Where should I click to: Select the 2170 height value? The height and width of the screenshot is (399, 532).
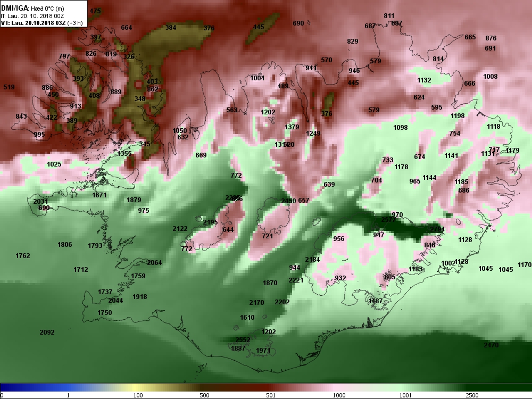[x=256, y=303]
